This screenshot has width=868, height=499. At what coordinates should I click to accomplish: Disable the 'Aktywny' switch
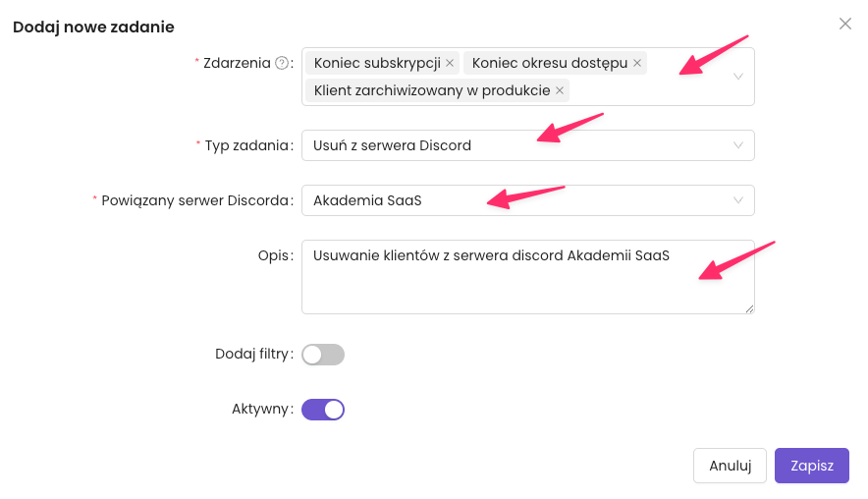click(x=323, y=410)
